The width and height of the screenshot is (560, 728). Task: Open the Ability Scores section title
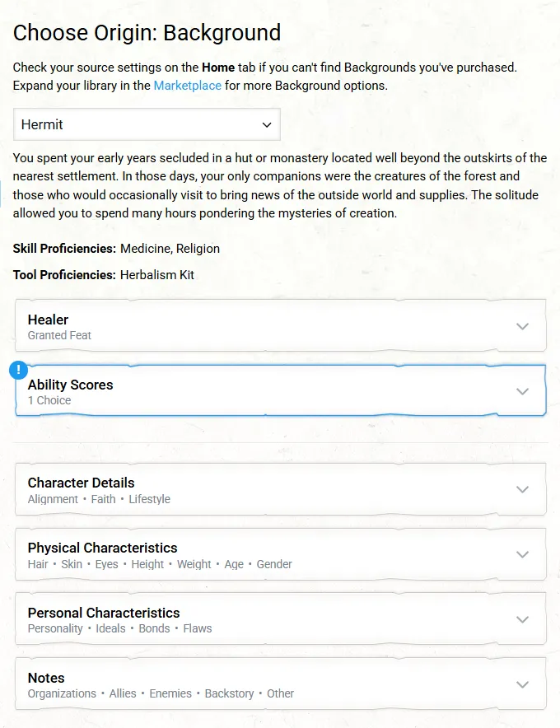(70, 385)
